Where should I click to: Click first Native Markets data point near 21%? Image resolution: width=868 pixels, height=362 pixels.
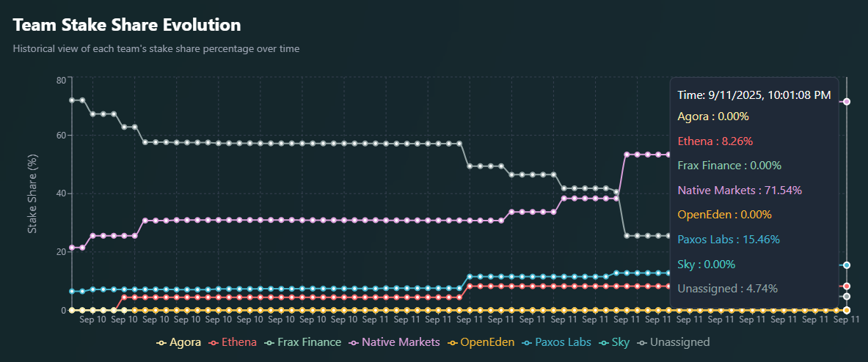point(72,248)
